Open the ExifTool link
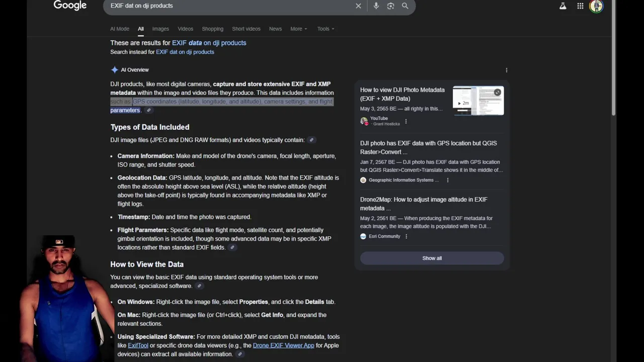 pos(138,345)
